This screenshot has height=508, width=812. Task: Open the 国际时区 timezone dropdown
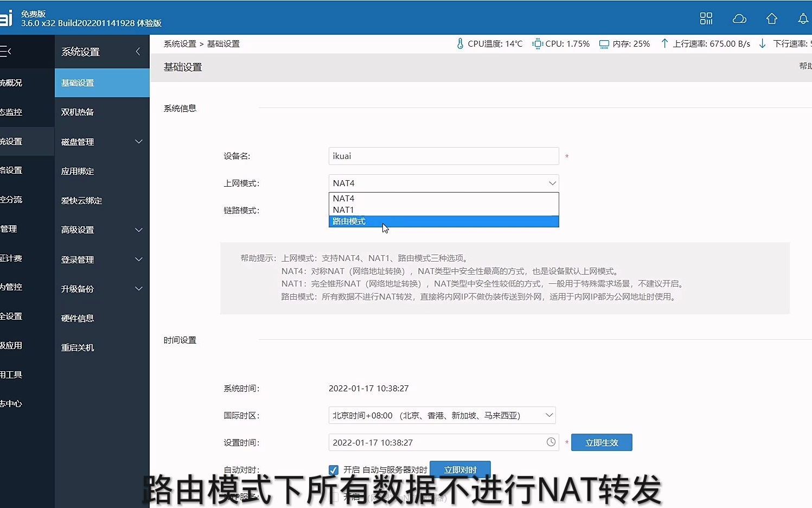[x=442, y=415]
